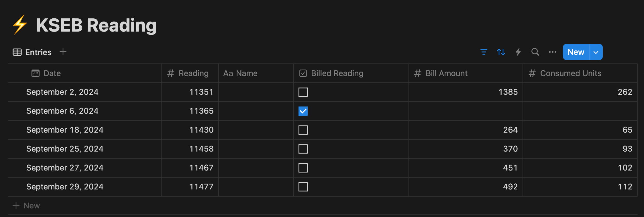This screenshot has width=644, height=217.
Task: Enable Billed Reading on September 29, 2024
Action: tap(303, 187)
